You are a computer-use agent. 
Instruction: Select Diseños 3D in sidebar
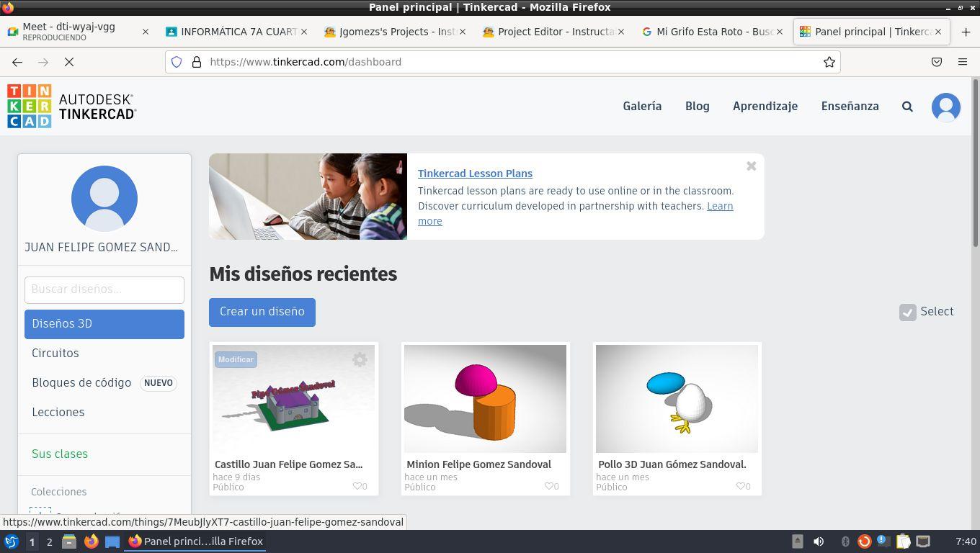[x=104, y=324]
